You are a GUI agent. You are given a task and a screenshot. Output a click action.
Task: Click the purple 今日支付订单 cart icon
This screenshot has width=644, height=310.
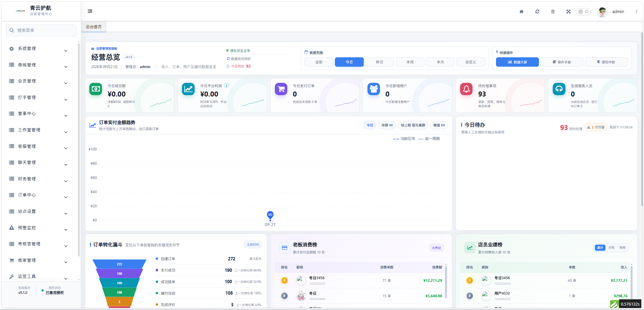(x=281, y=89)
